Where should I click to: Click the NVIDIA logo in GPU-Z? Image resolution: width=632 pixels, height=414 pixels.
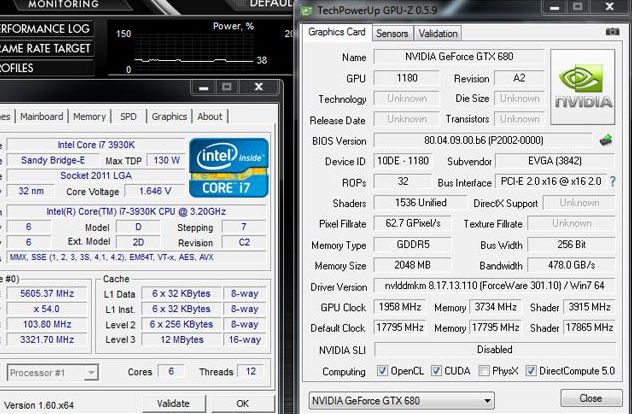click(x=583, y=87)
